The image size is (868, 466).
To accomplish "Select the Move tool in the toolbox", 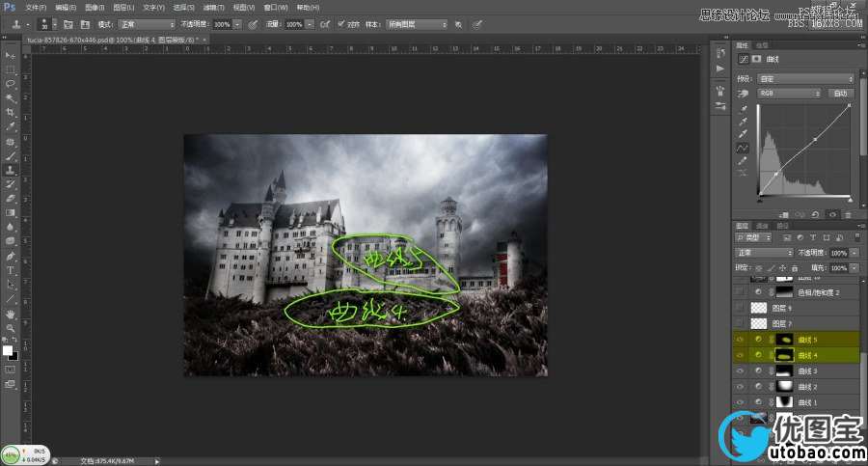I will pyautogui.click(x=10, y=55).
